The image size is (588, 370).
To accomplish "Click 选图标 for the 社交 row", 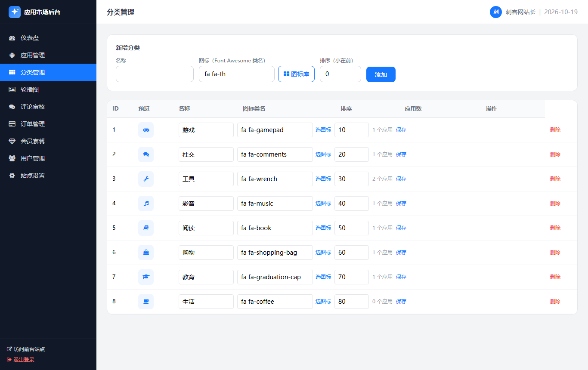I will (x=323, y=154).
